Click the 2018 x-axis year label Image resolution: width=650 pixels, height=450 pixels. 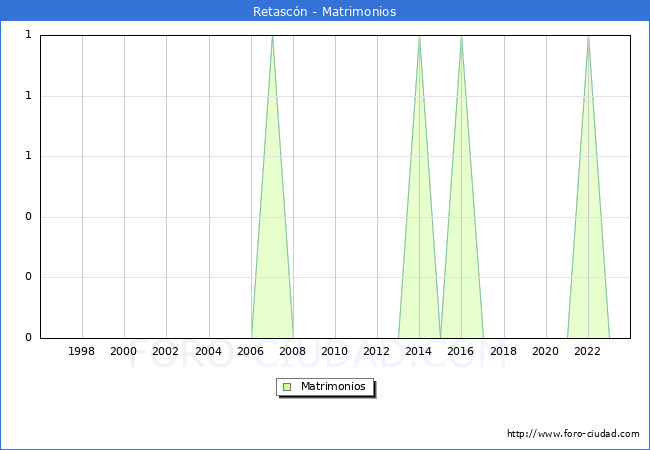pyautogui.click(x=504, y=351)
